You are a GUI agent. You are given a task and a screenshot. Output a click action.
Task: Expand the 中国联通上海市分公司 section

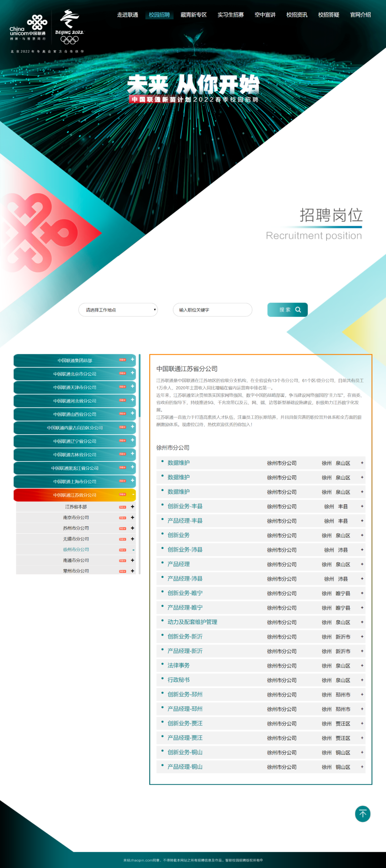pos(133,481)
